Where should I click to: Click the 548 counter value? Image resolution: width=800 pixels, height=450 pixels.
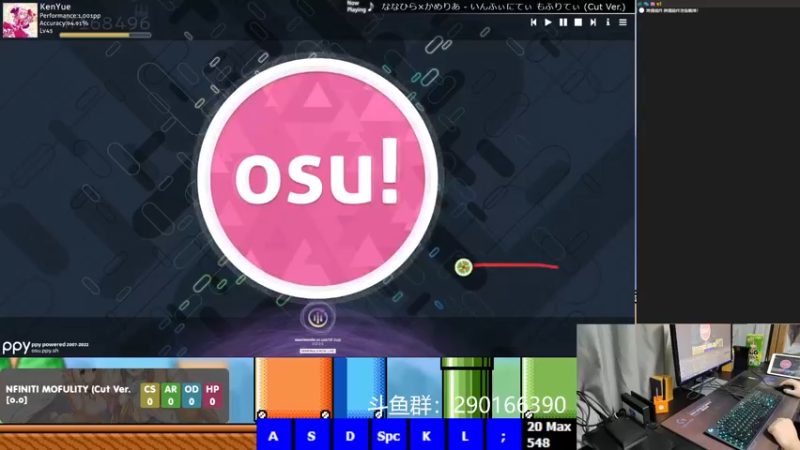(538, 442)
